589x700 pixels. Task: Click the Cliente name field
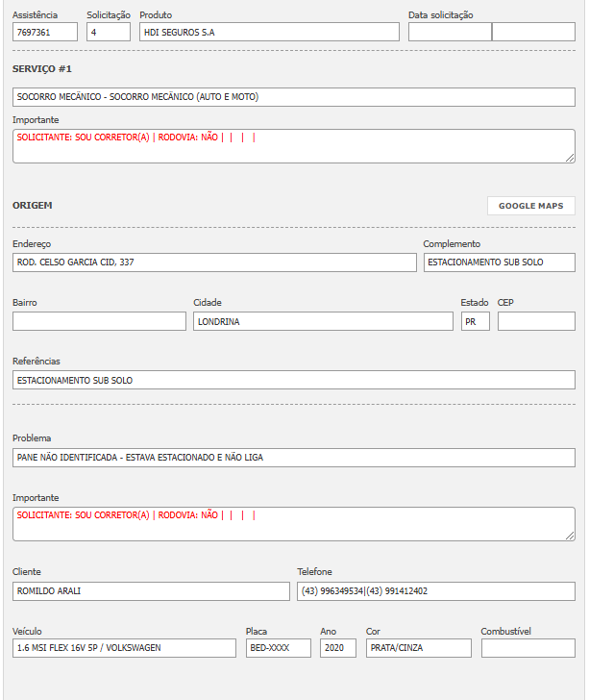pos(150,590)
